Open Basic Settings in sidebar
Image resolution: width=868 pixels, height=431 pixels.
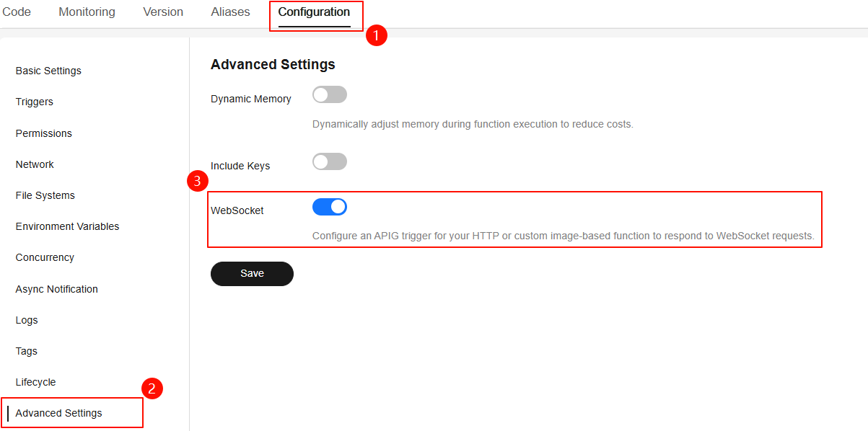coord(48,71)
